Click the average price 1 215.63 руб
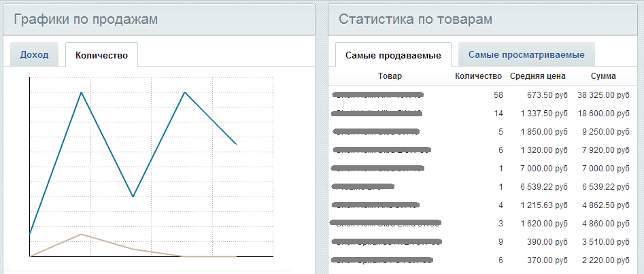The height and width of the screenshot is (274, 644). tap(544, 205)
